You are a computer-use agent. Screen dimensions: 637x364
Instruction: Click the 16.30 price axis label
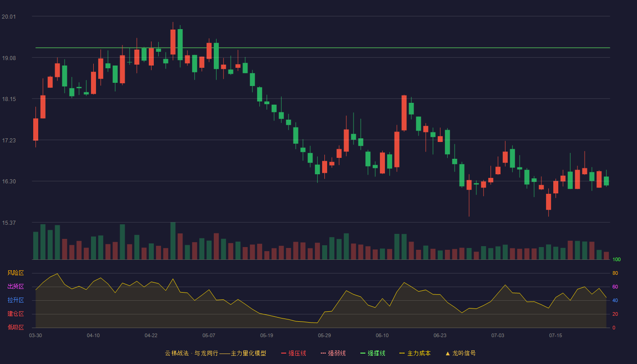(9, 182)
